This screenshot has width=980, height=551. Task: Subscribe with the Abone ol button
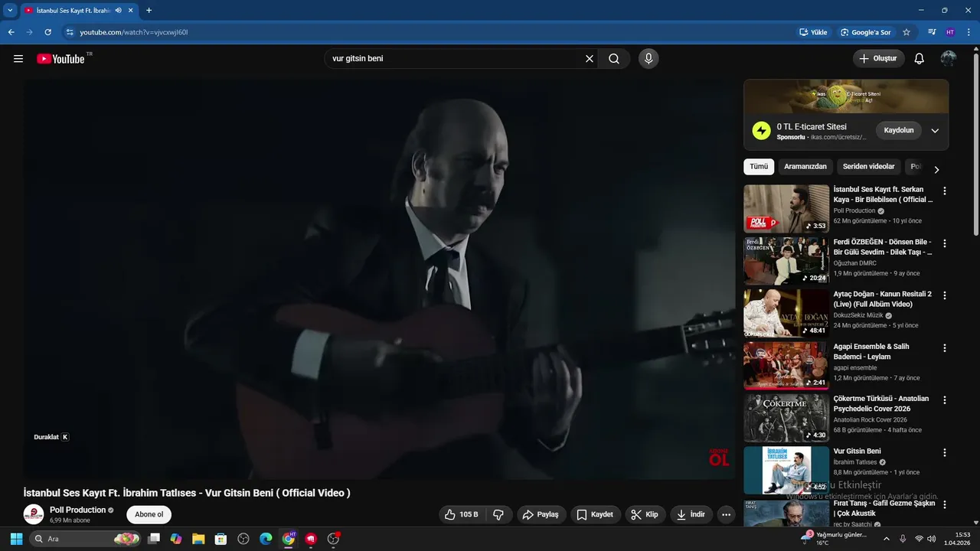(149, 514)
